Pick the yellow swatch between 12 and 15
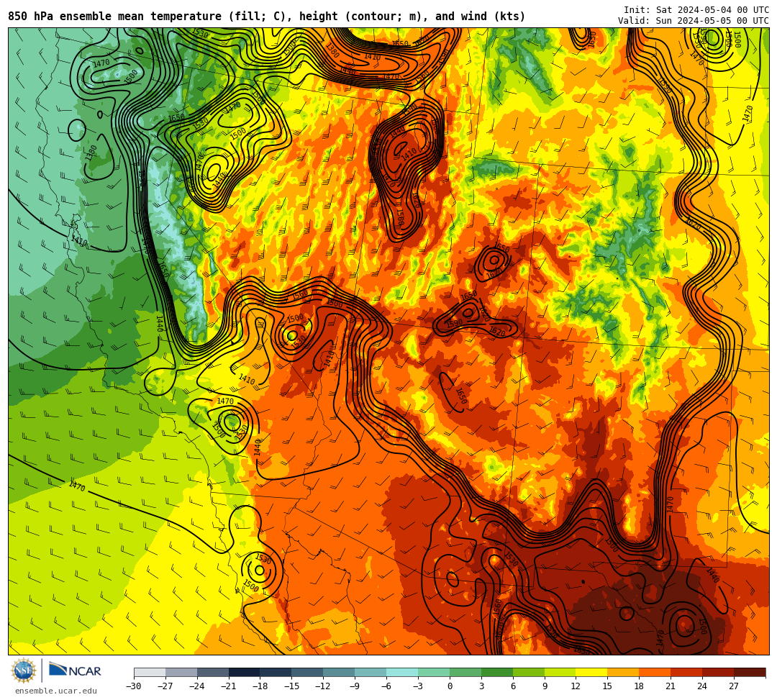Viewport: 777px width, 700px height. [x=591, y=672]
